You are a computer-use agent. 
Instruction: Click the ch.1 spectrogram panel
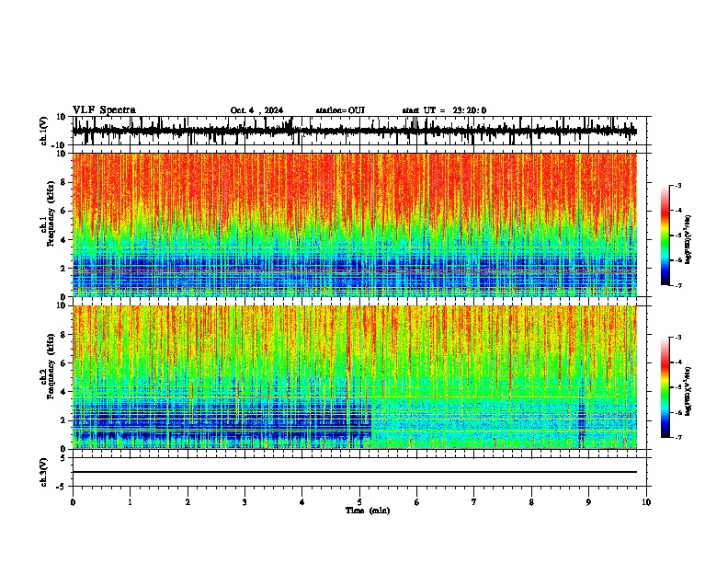click(x=354, y=224)
